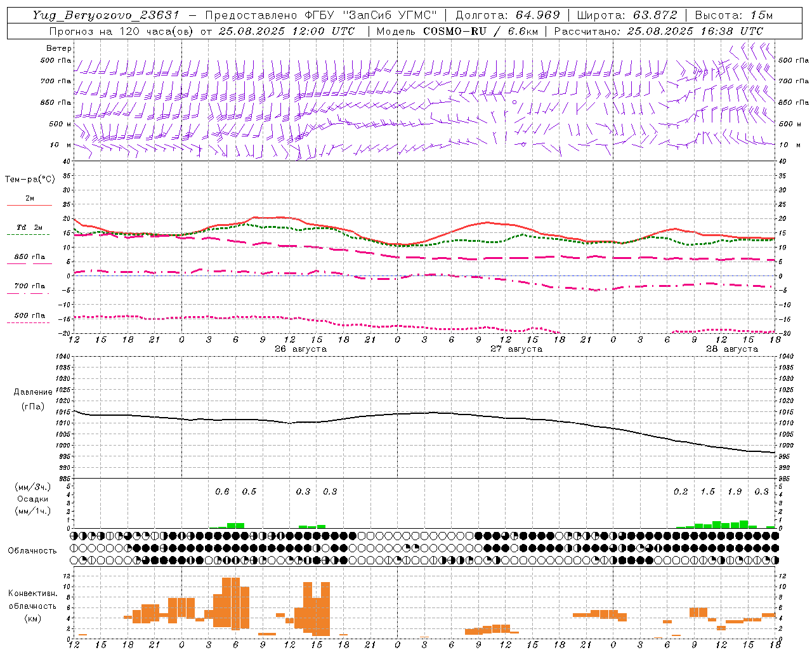Click the 0.5 precipitation value

click(249, 491)
